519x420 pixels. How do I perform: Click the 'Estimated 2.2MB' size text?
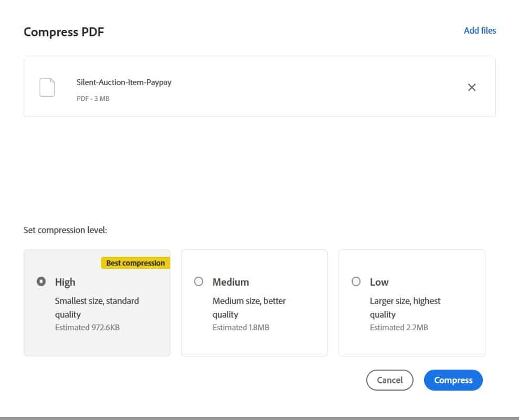pos(399,328)
